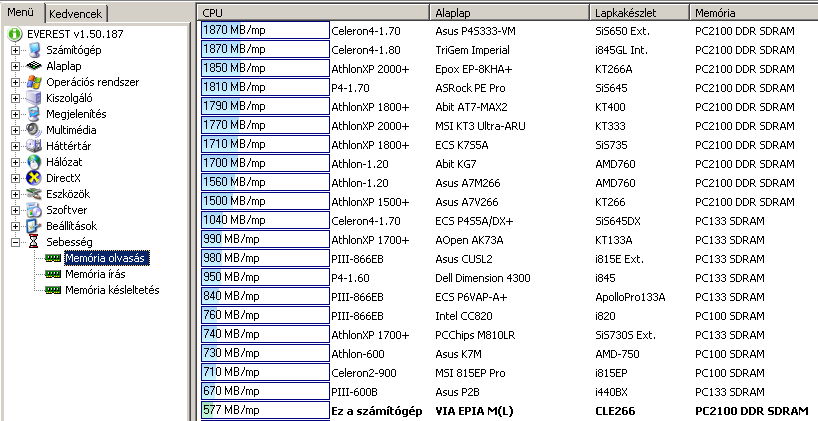This screenshot has width=818, height=421.
Task: Click the DirectX yellow X icon
Action: [x=34, y=178]
